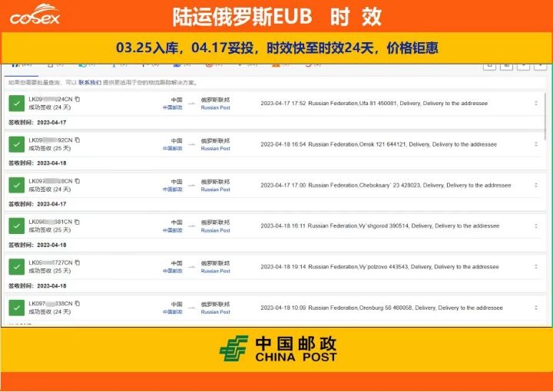Image resolution: width=553 pixels, height=392 pixels.
Task: Select the tracking number ending 92CN
Action: pos(51,140)
